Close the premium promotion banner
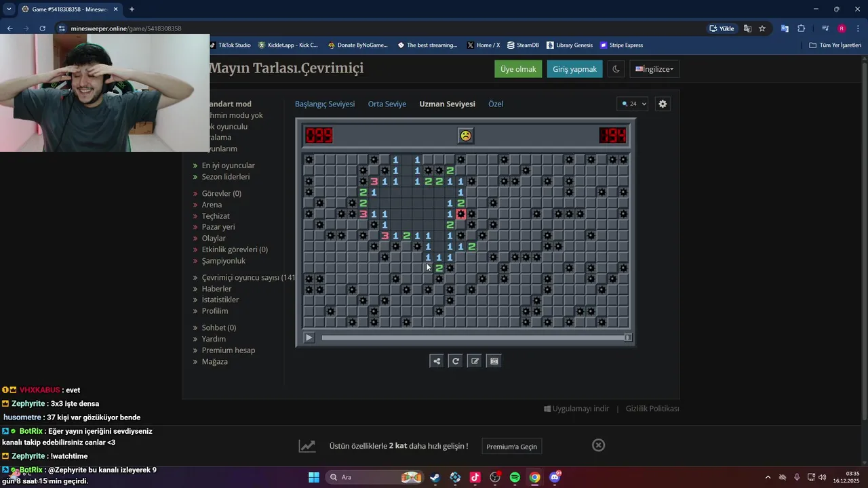Viewport: 868px width, 488px height. click(598, 445)
